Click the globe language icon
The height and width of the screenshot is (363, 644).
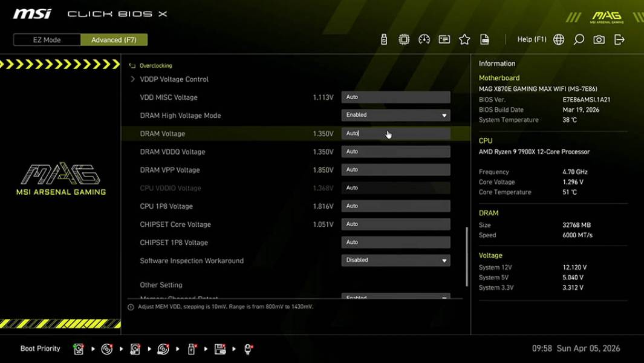point(559,39)
